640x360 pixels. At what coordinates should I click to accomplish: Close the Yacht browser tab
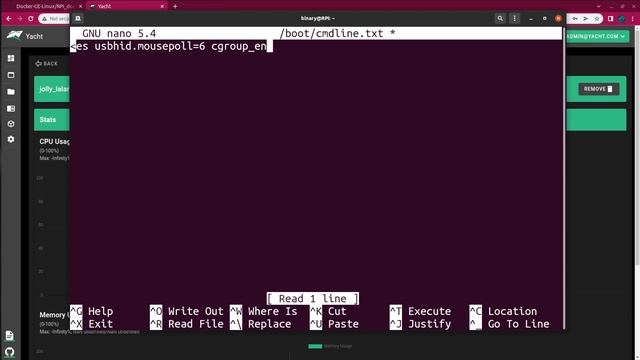(x=162, y=6)
